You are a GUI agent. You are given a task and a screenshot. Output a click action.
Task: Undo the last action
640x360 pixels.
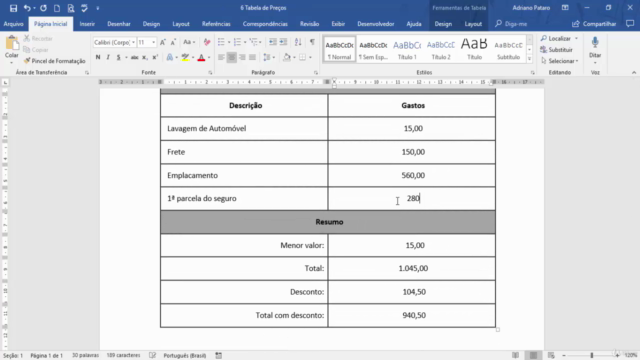pos(27,8)
